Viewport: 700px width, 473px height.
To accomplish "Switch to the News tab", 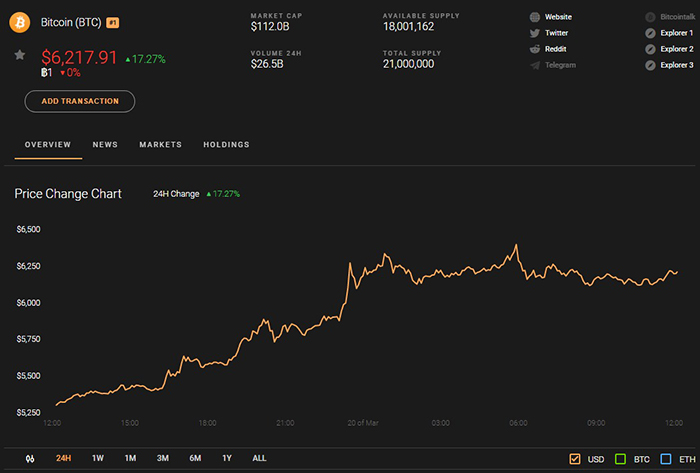I will click(x=105, y=145).
